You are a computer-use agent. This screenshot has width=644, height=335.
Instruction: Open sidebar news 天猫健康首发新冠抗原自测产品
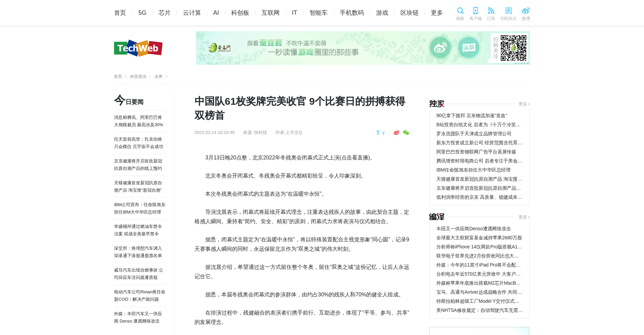(x=138, y=187)
